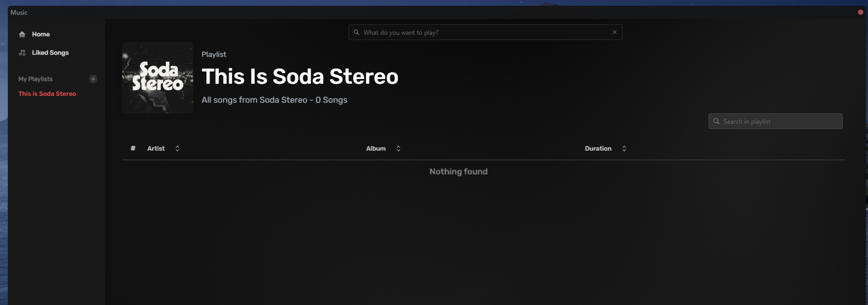The height and width of the screenshot is (305, 868).
Task: Click magnifier icon in Search in playlist field
Action: (716, 121)
